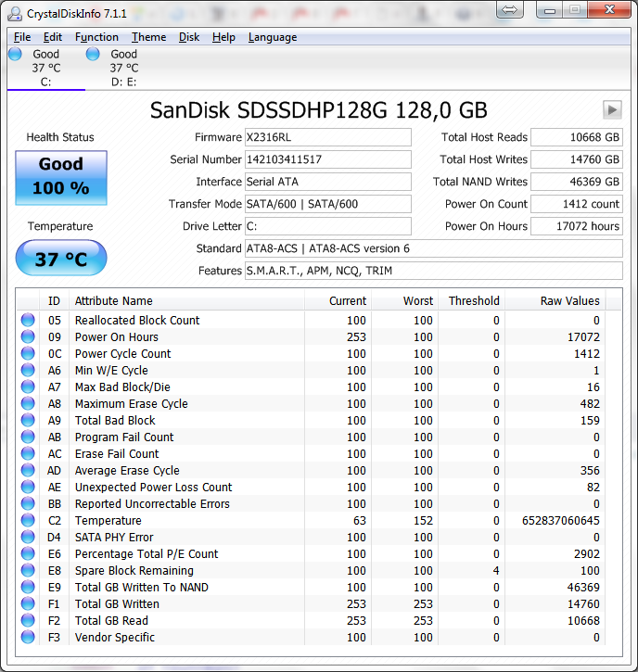Click the Standard field ATA8-ACS
Screen dimensions: 638x672
point(433,248)
